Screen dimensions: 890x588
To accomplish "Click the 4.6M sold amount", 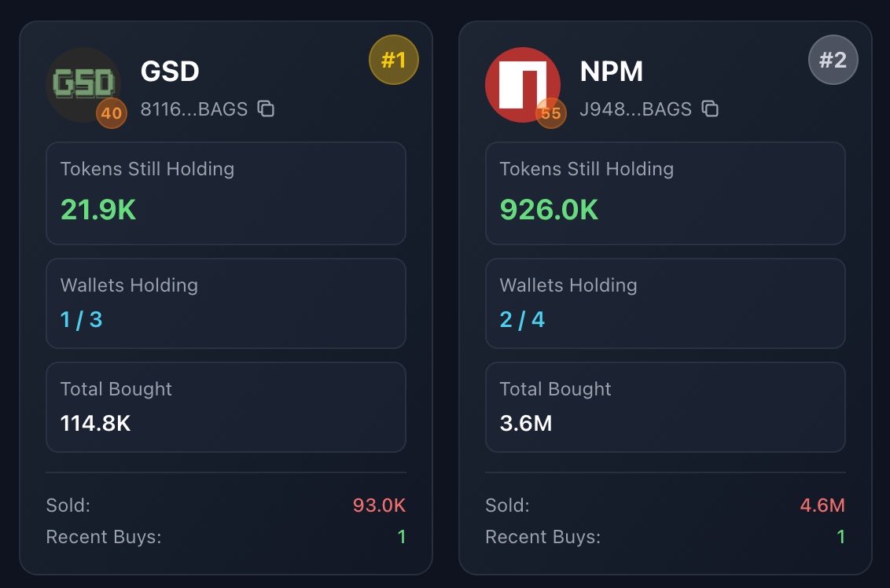I will click(x=822, y=505).
